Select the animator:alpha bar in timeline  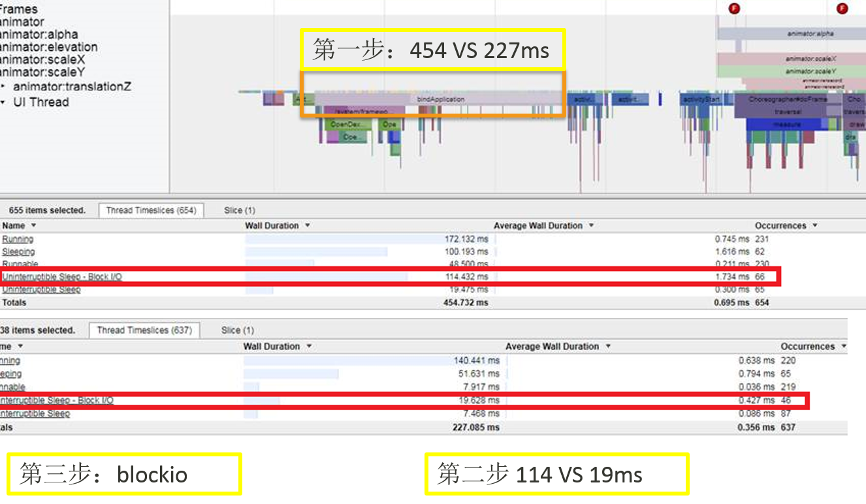pyautogui.click(x=791, y=33)
